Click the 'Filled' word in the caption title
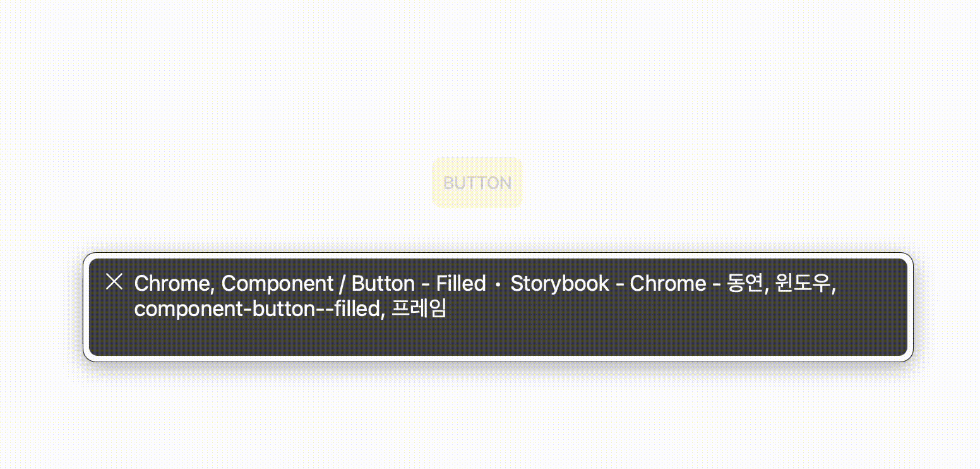Screen dimensions: 980x469 (x=461, y=284)
